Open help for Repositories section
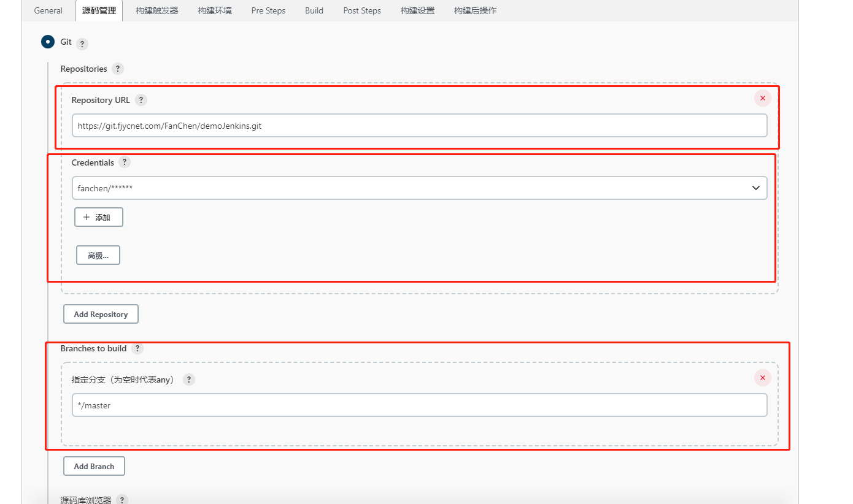This screenshot has width=853, height=504. point(118,69)
